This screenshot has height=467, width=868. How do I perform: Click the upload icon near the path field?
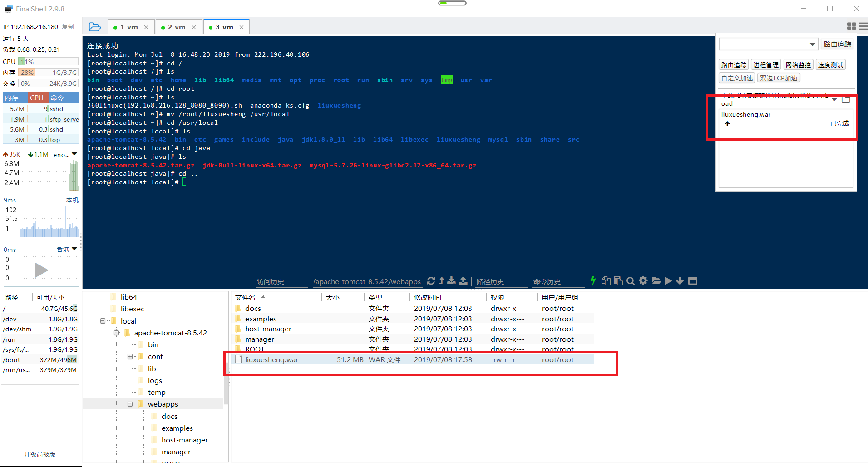click(x=463, y=280)
